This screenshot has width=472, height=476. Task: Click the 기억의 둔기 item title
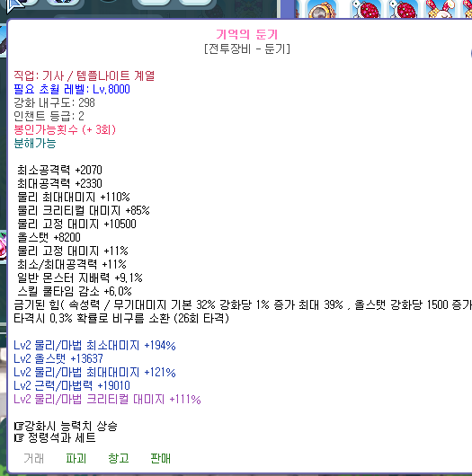coord(247,34)
